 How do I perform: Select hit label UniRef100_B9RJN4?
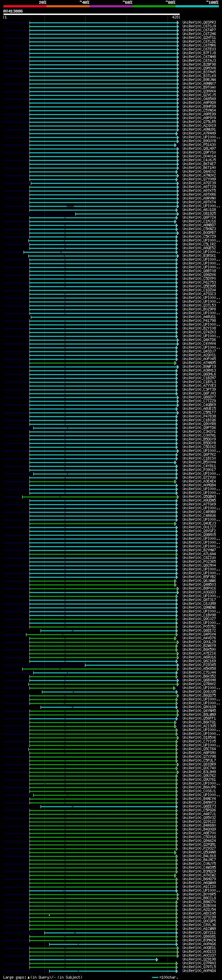coord(199,80)
